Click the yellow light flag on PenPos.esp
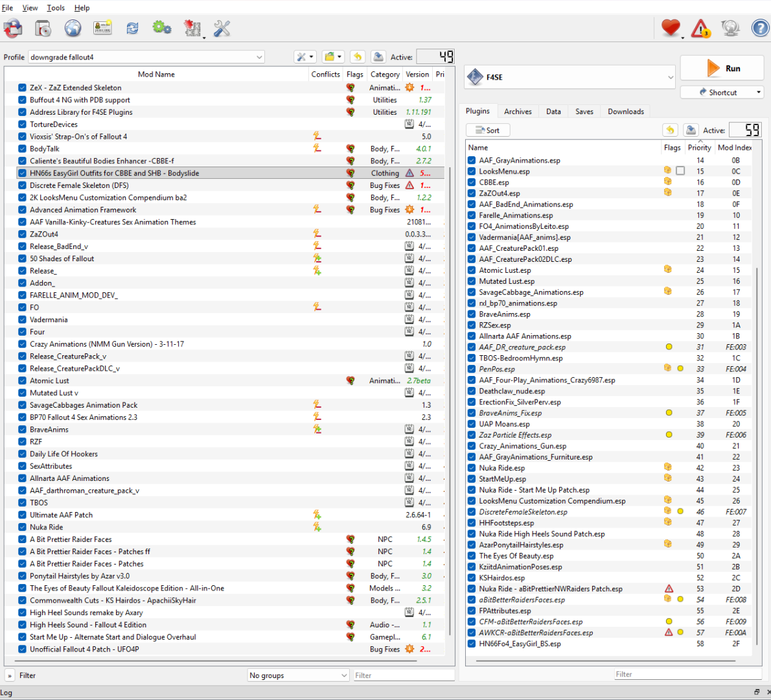Viewport: 771px width, 700px height. tap(680, 368)
